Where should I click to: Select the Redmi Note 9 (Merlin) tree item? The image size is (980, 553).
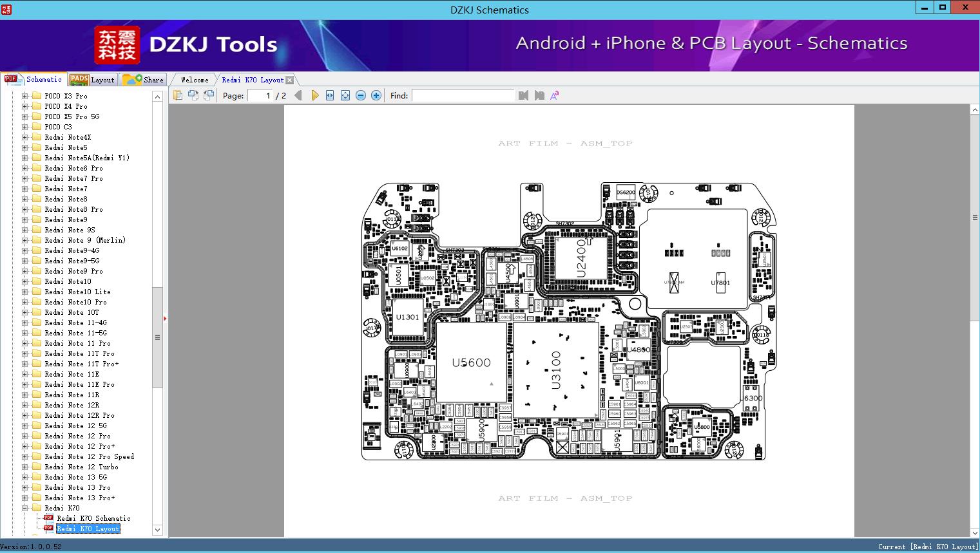click(85, 240)
